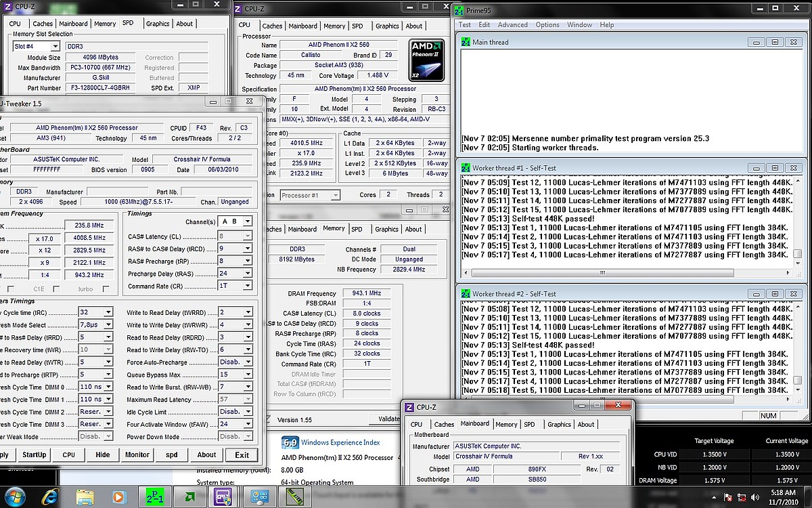Click the Worker thread #2 window icon
The image size is (812, 508).
click(465, 294)
